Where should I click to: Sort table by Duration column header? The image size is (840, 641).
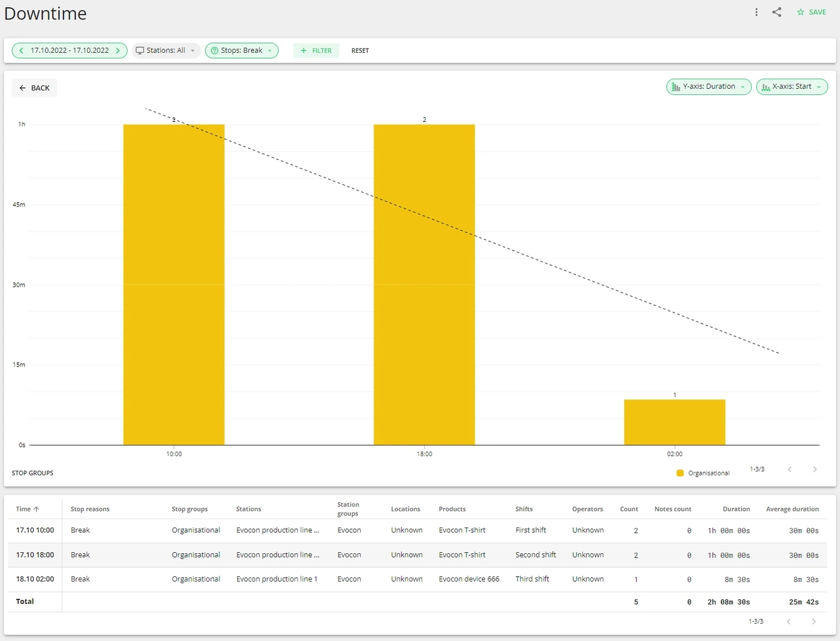point(736,509)
